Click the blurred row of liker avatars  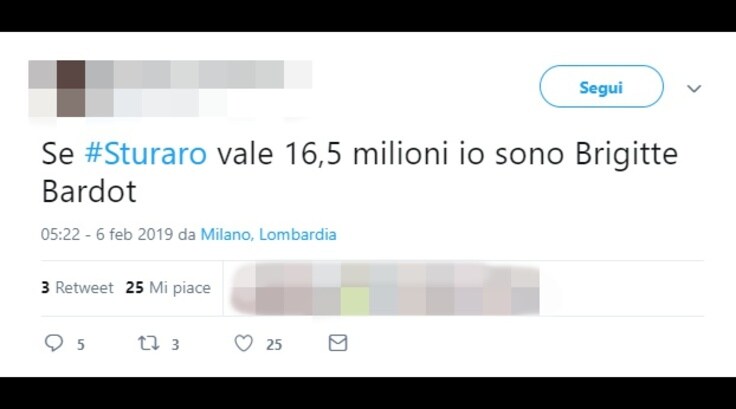pyautogui.click(x=385, y=289)
